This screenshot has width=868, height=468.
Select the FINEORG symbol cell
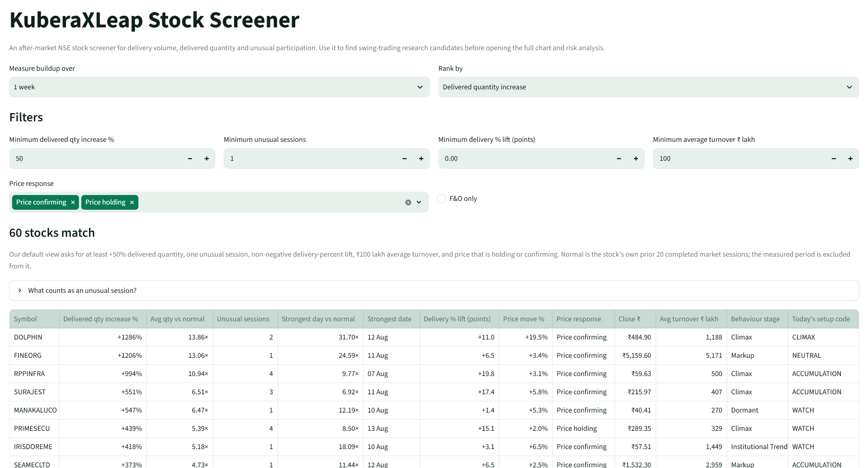tap(34, 355)
